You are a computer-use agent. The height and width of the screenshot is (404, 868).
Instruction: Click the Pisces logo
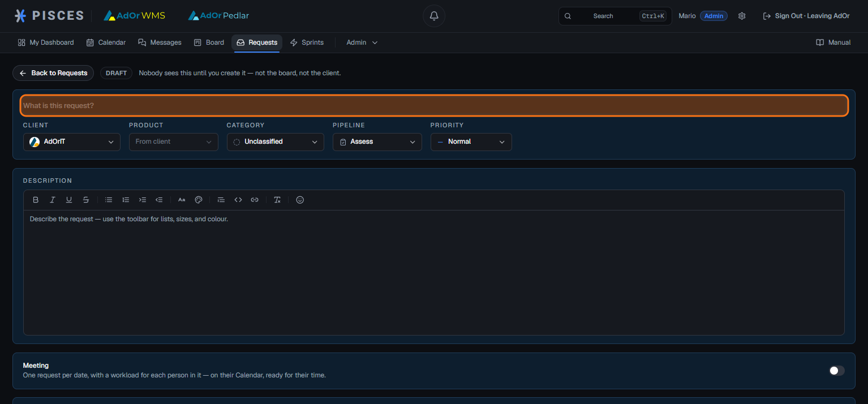click(49, 16)
